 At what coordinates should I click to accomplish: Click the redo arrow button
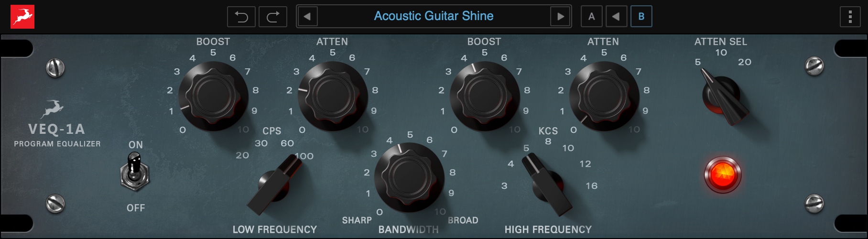pos(273,17)
